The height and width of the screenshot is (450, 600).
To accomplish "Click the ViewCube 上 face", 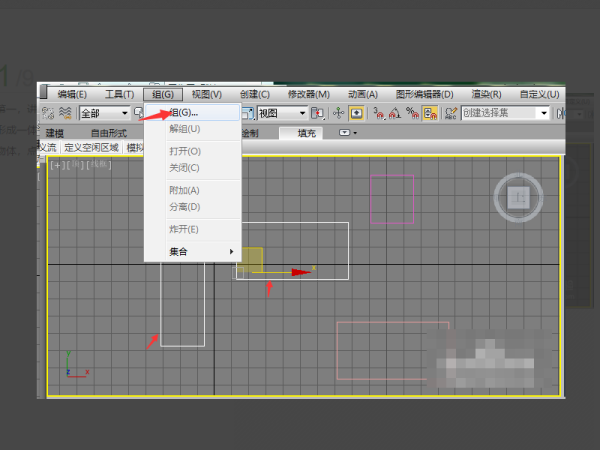I will tap(518, 197).
